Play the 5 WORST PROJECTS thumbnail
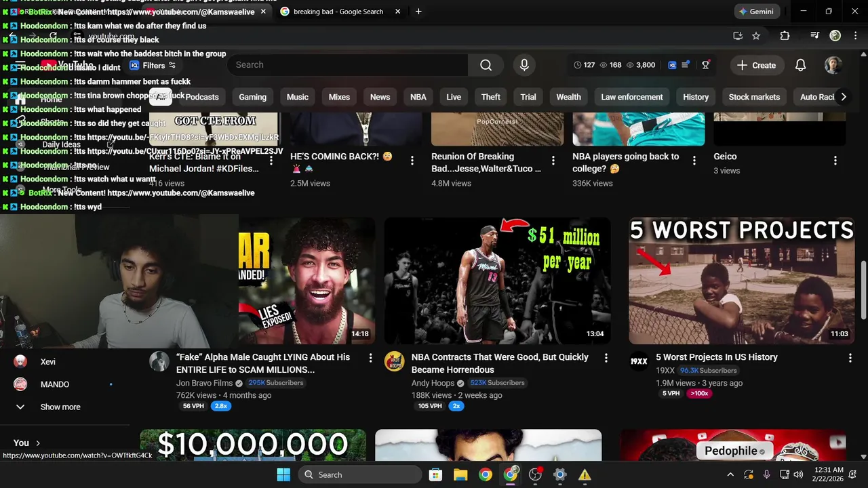The image size is (868, 488). coord(741,281)
